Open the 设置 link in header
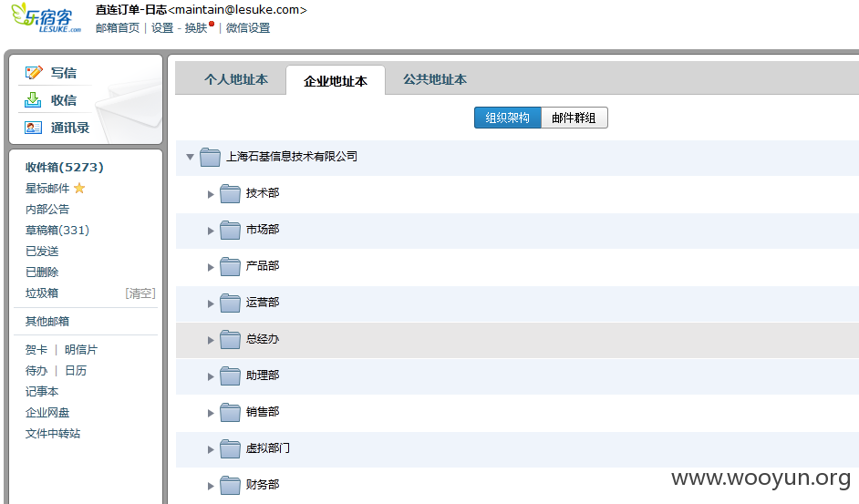The height and width of the screenshot is (504, 859). tap(162, 28)
